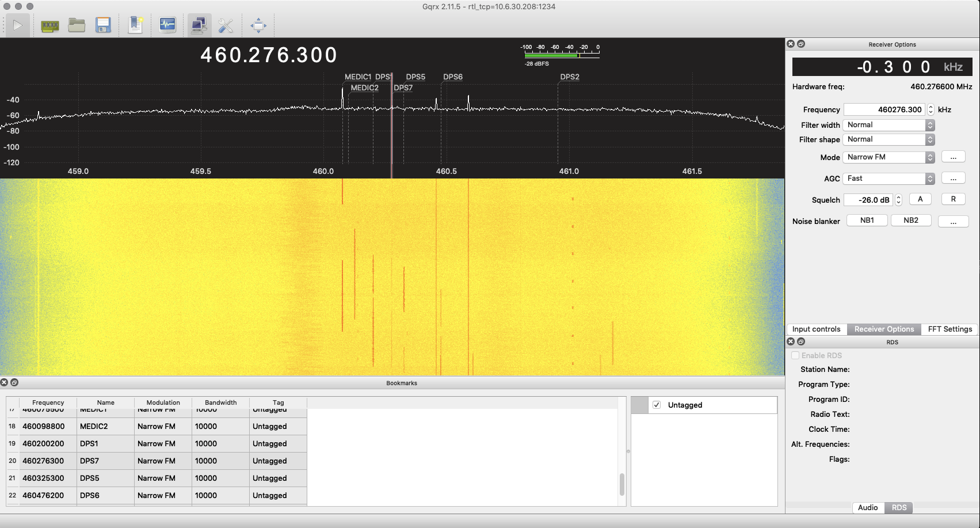Image resolution: width=980 pixels, height=528 pixels.
Task: Click the AGC options ellipsis button
Action: (953, 178)
